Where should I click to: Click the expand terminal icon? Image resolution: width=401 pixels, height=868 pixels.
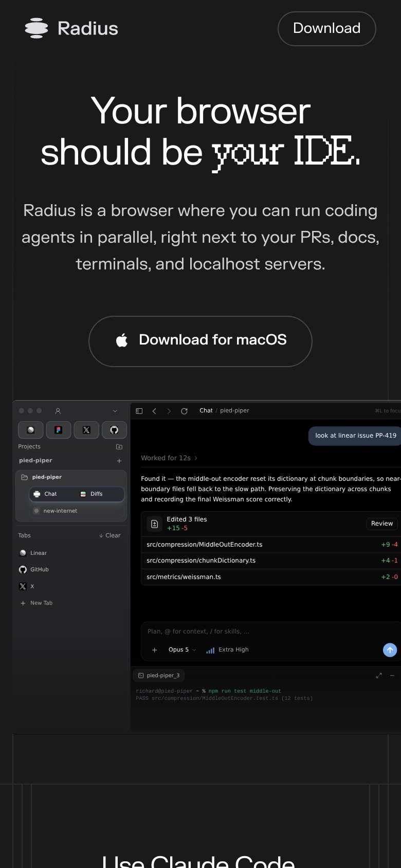tap(379, 676)
